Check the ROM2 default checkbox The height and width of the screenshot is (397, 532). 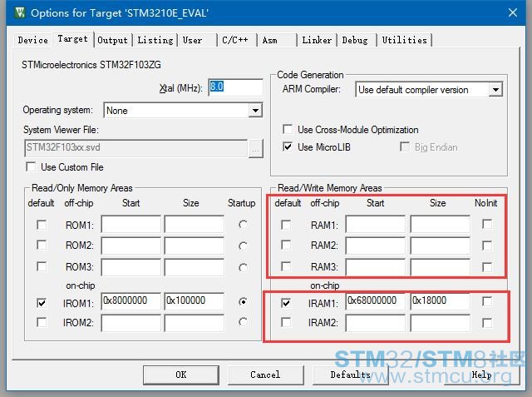click(x=42, y=245)
